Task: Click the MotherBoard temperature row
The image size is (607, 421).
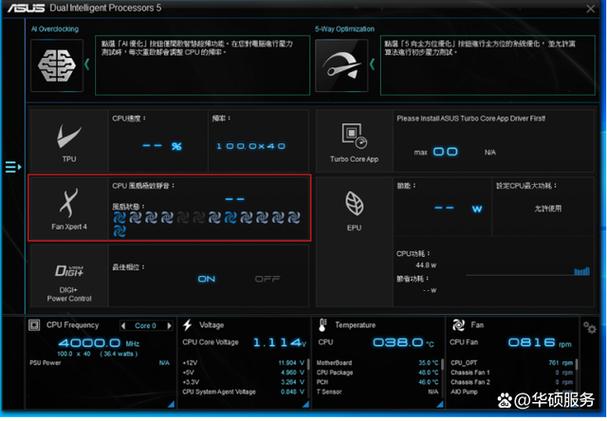Action: click(x=377, y=363)
